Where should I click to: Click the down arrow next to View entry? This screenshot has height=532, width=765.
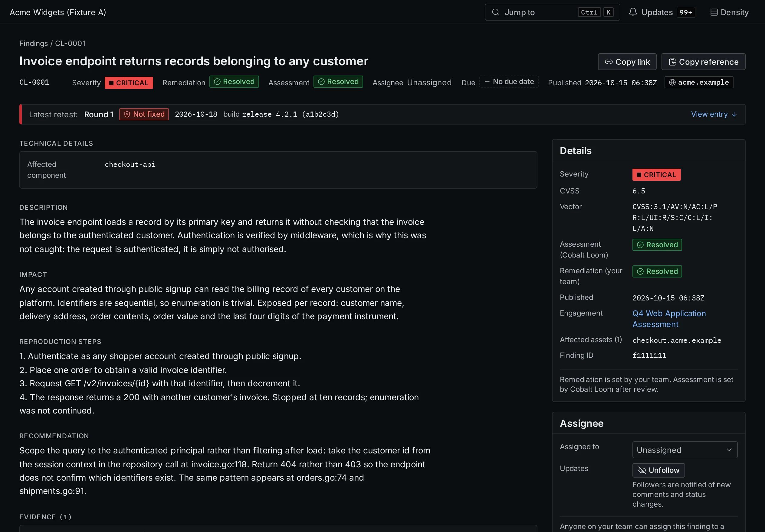(x=734, y=115)
